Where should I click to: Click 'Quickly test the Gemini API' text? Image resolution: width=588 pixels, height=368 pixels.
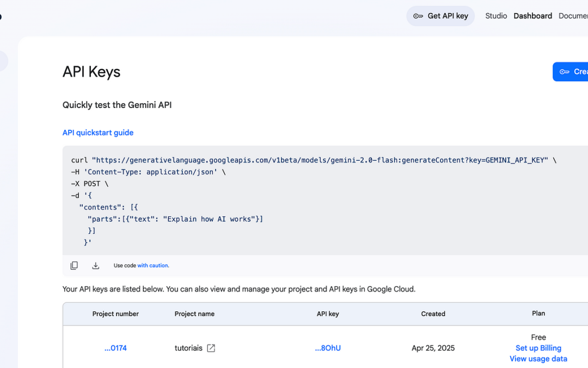117,105
